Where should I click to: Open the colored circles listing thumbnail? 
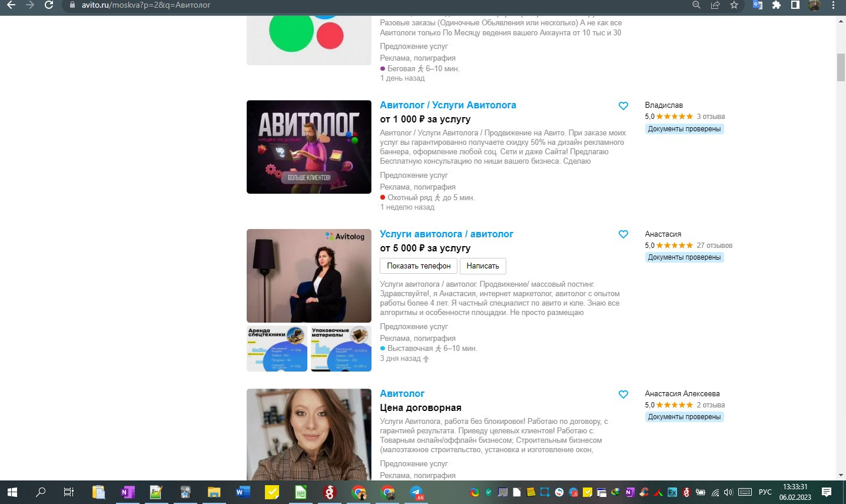pos(309,40)
